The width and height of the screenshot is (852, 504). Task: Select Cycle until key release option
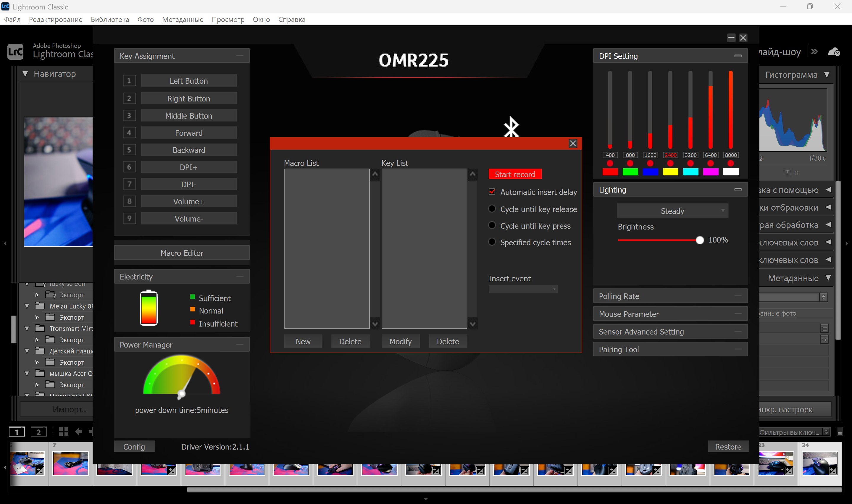point(492,209)
